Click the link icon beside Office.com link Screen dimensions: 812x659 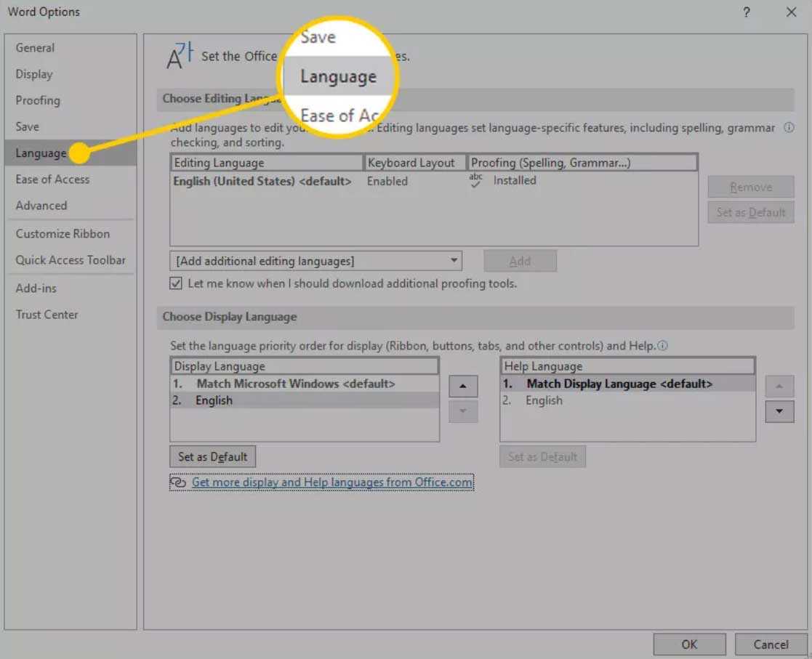tap(178, 482)
